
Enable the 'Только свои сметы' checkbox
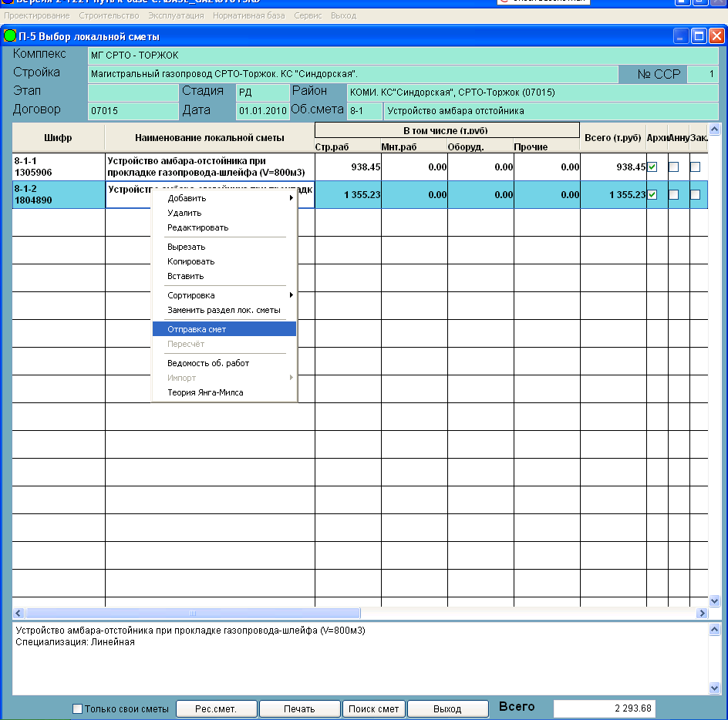(x=78, y=709)
